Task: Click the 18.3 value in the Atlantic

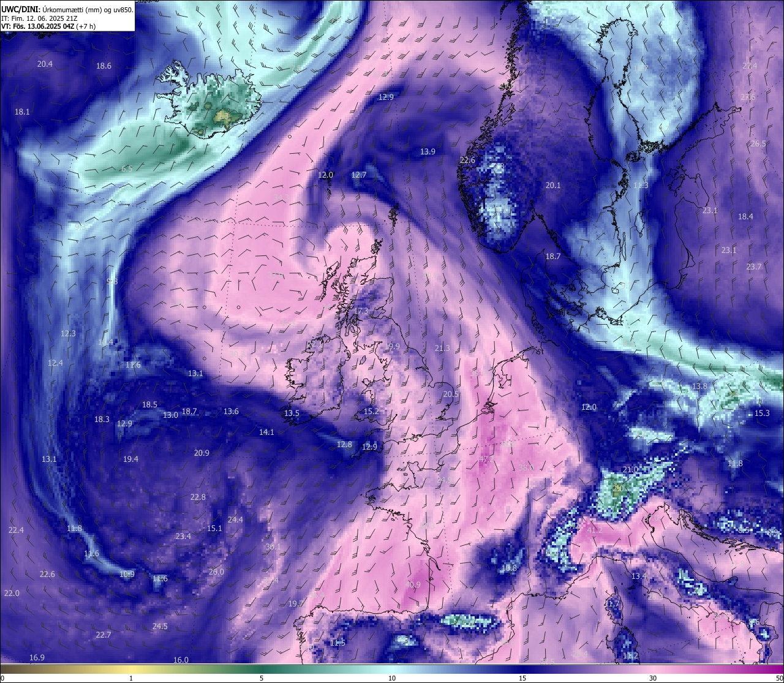Action: coord(102,419)
